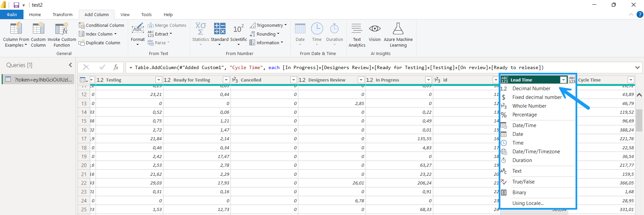644x215 pixels.
Task: Select Whole Number from type menu
Action: pos(529,106)
